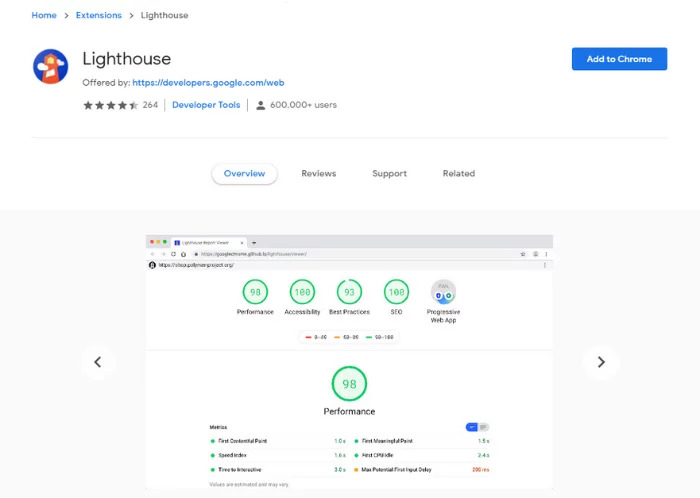
Task: Click the Best Practices score 93 gauge
Action: pos(349,292)
